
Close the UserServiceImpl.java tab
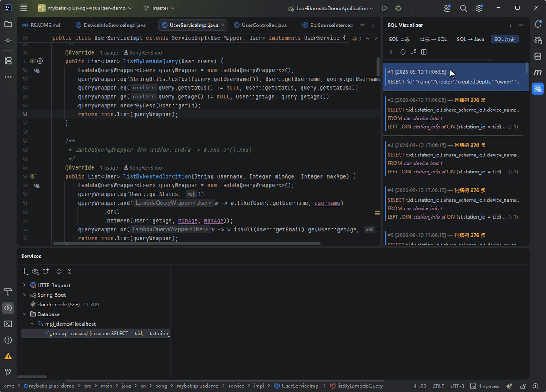[224, 25]
